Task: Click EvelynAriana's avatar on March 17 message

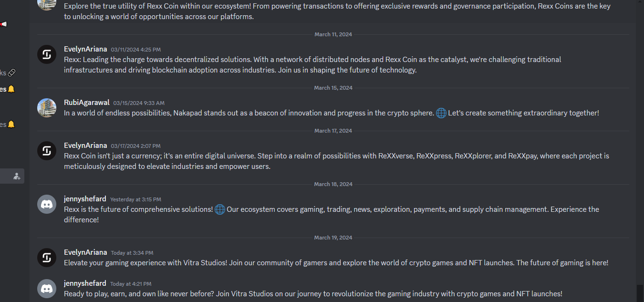Action: [47, 151]
